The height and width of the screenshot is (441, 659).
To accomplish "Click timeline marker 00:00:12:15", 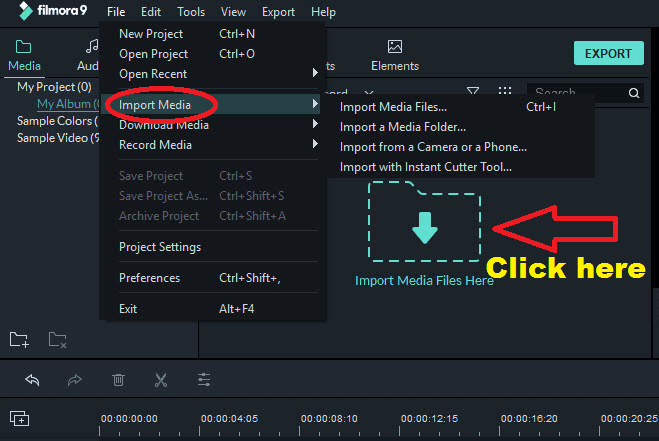I will pos(429,419).
